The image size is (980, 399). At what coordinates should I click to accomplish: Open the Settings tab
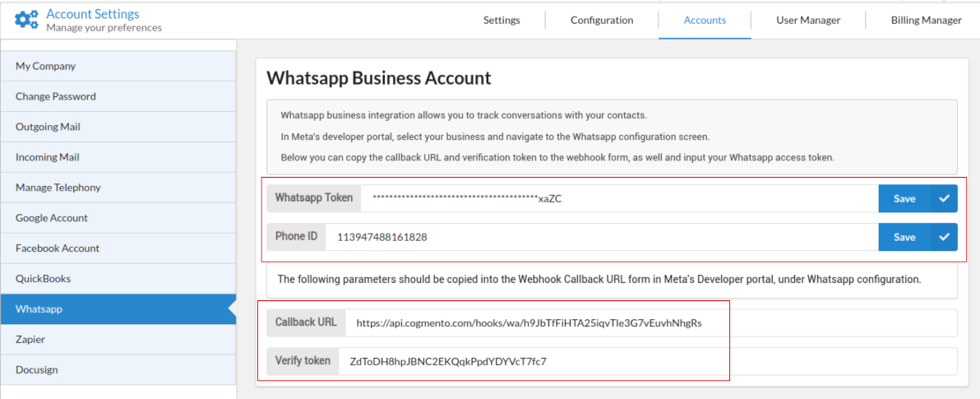coord(502,21)
